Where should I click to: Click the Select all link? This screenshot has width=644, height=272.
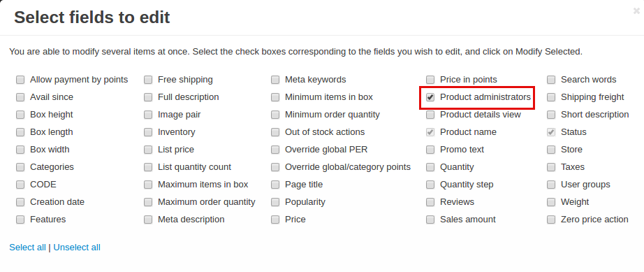click(x=27, y=248)
